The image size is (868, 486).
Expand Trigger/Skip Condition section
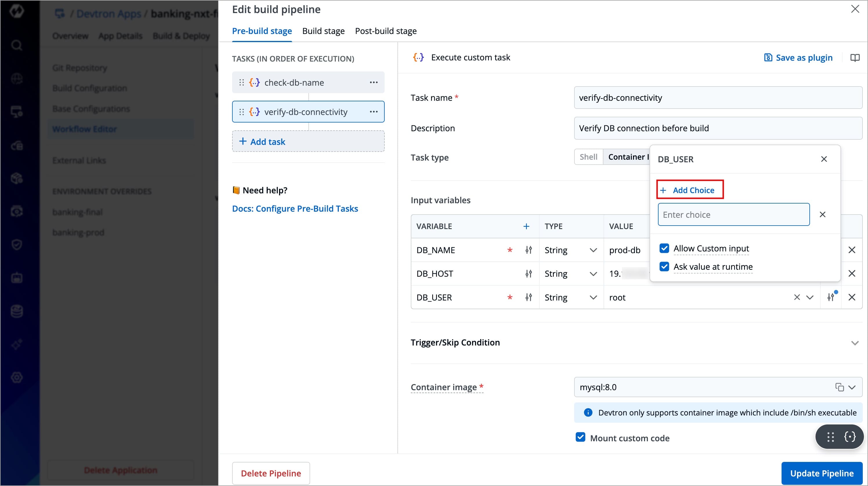[855, 343]
